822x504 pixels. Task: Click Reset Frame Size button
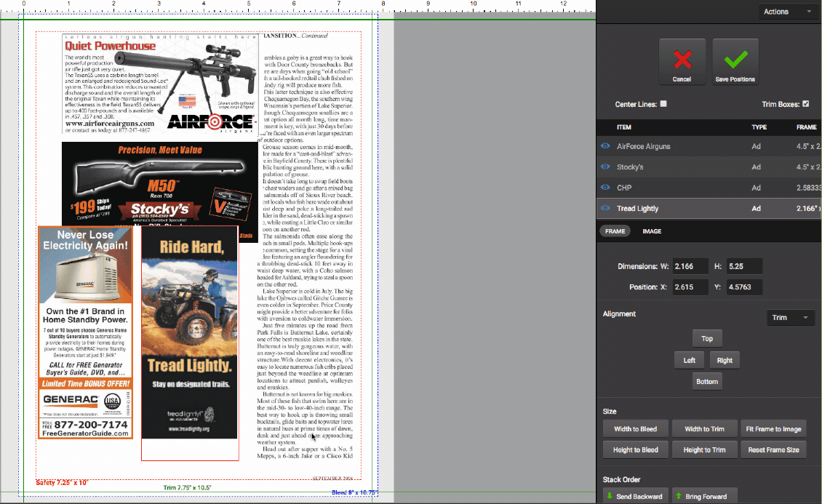point(773,450)
